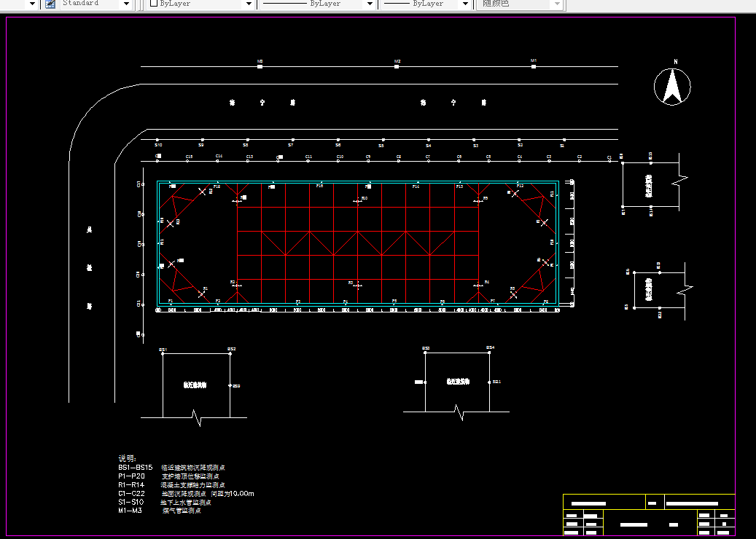756x539 pixels.
Task: Click the ByLayer color swatch box
Action: (154, 4)
